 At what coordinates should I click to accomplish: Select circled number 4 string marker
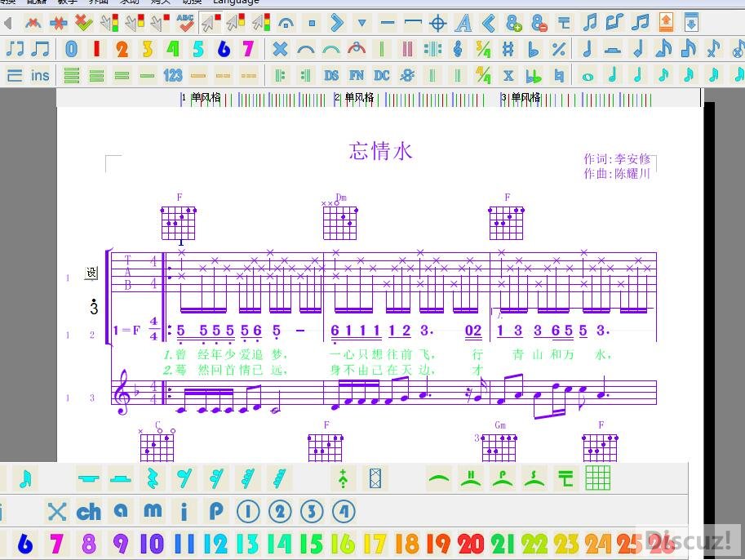344,512
